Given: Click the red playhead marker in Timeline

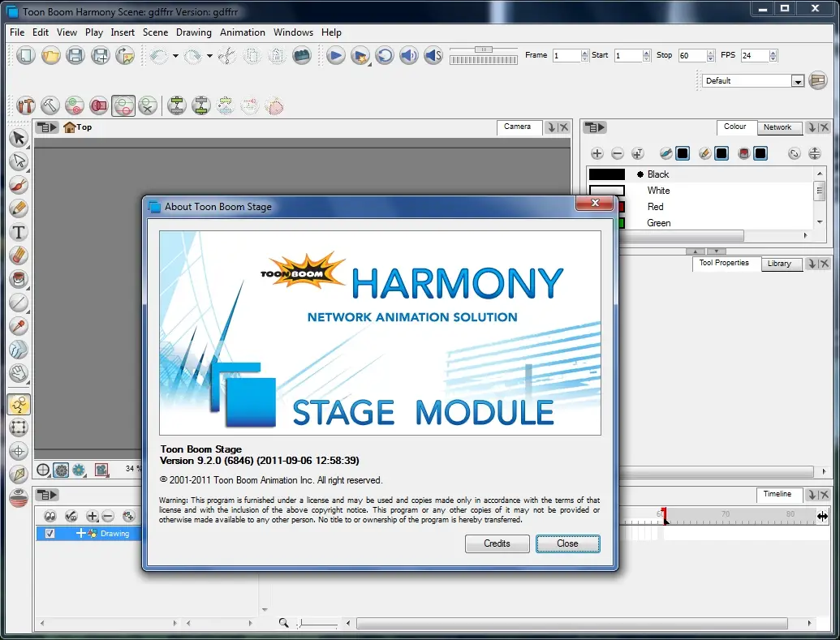Looking at the screenshot, I should pyautogui.click(x=664, y=515).
